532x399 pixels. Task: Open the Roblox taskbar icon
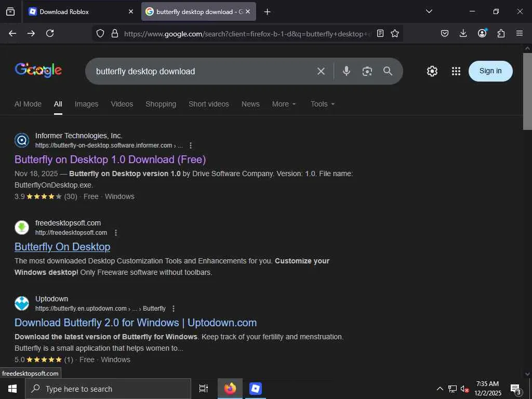coord(256,389)
